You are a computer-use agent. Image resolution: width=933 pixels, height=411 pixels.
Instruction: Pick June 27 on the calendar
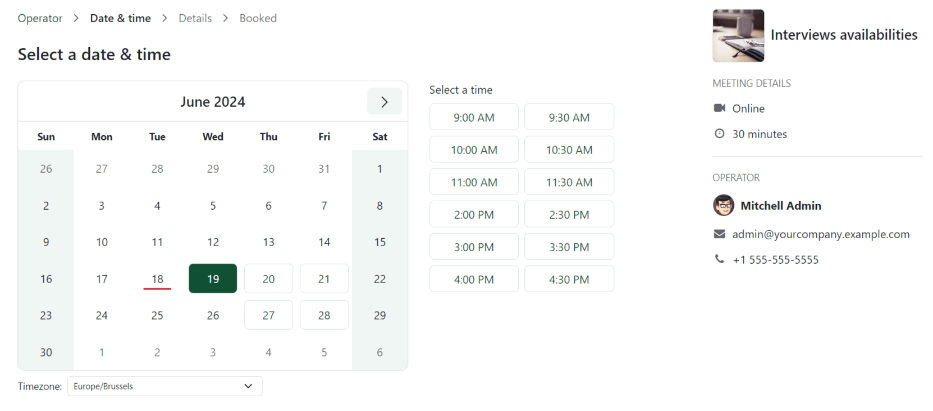[268, 315]
